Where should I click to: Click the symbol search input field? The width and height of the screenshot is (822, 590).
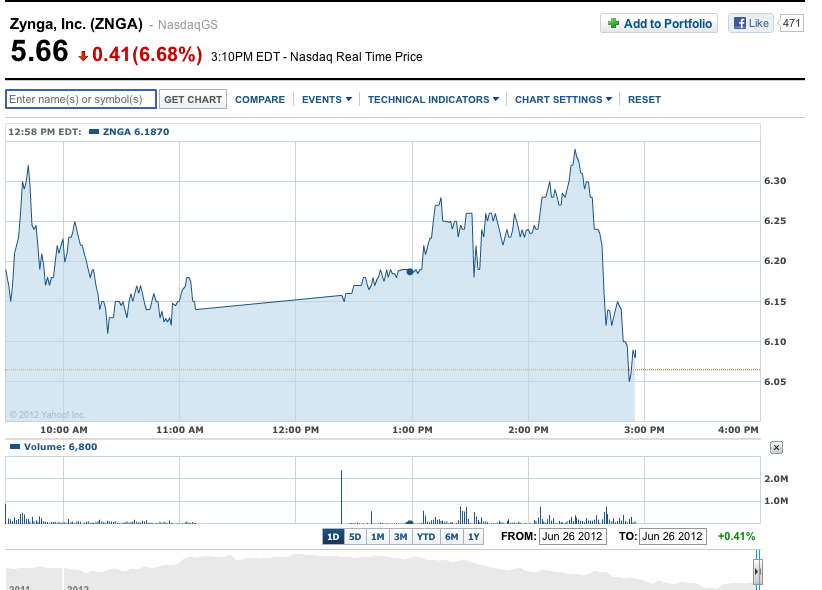click(x=81, y=99)
